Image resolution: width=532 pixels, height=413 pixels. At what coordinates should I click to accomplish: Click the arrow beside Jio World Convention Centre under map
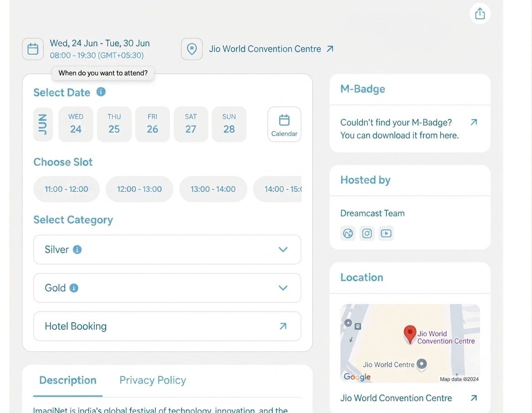pos(474,398)
